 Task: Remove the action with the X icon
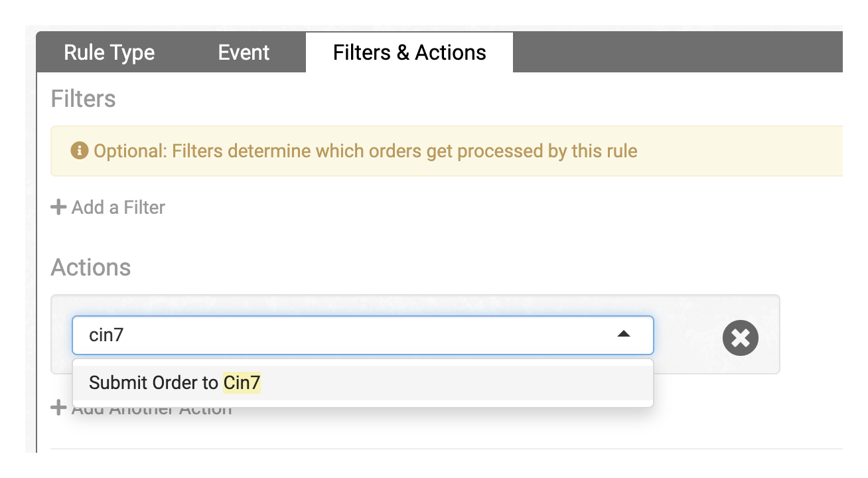point(740,338)
